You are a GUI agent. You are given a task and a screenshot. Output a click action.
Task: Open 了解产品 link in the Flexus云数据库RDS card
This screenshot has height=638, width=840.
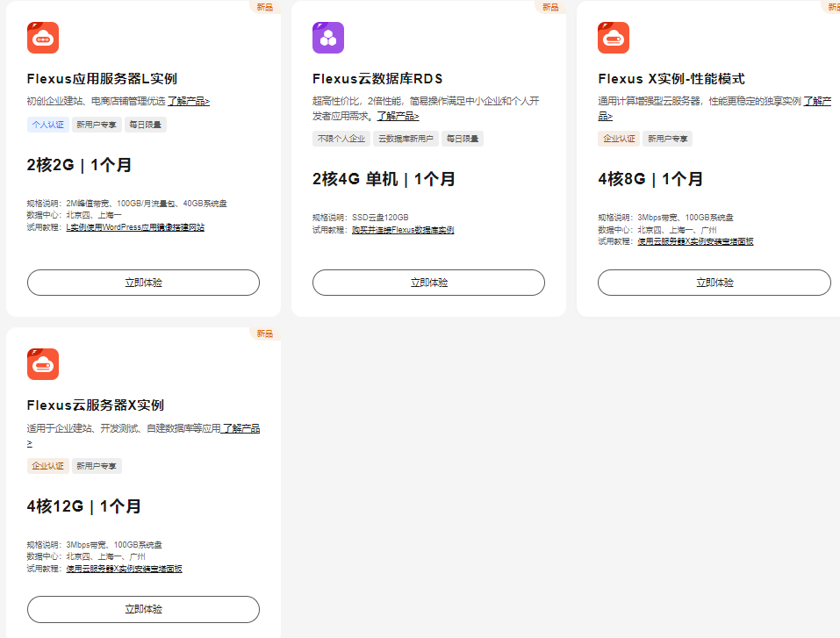(398, 116)
